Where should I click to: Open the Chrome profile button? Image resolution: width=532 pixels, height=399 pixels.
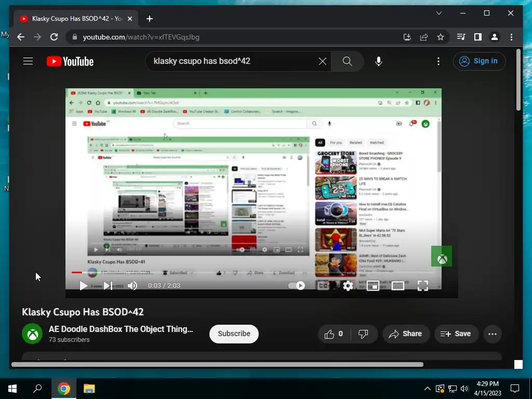click(x=495, y=37)
